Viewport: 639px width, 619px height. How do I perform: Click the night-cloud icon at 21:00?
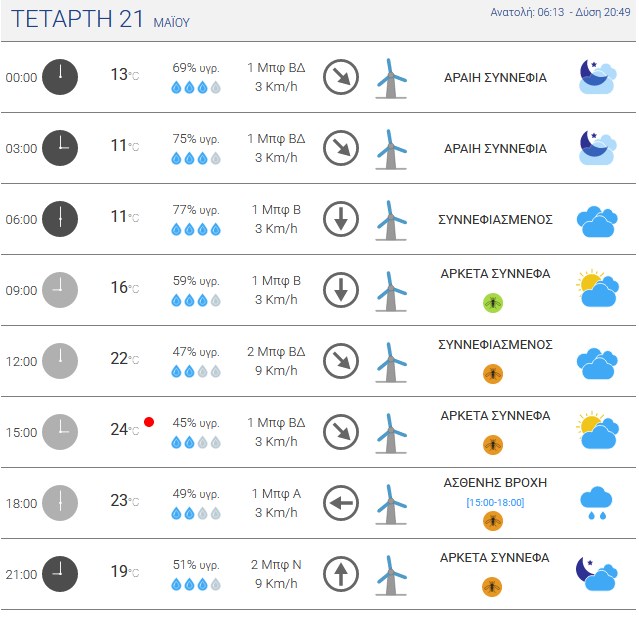point(597,573)
